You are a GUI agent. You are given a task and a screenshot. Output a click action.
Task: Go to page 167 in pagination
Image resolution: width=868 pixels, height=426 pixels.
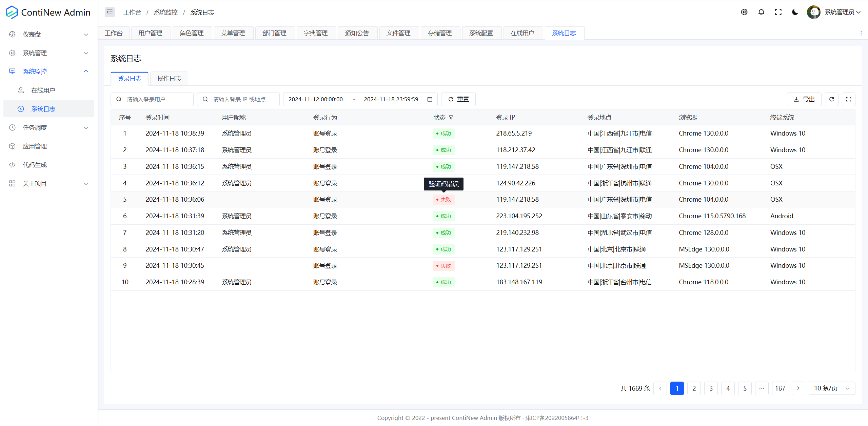coord(780,388)
